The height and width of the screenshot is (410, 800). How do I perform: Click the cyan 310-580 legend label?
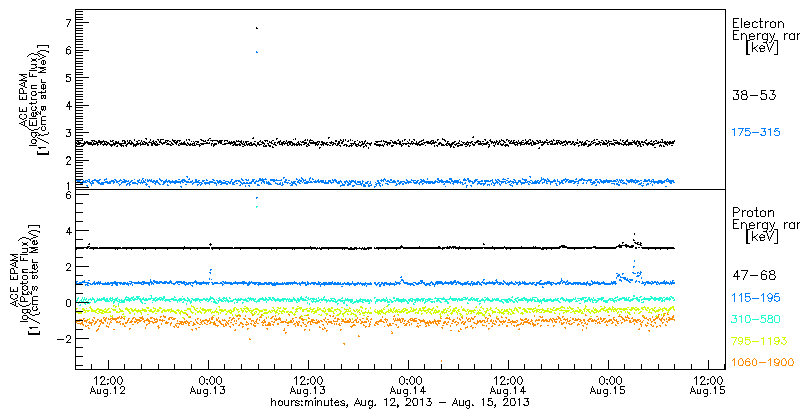(756, 319)
